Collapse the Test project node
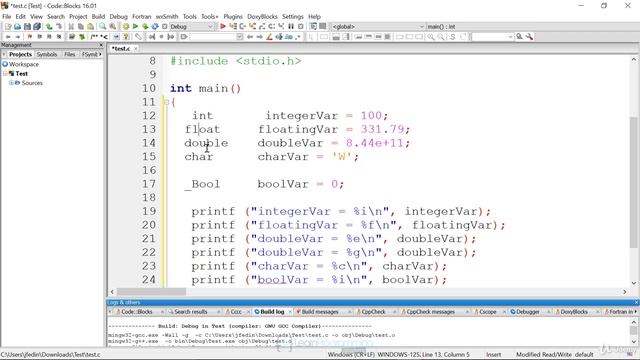640x360 pixels. tap(5, 73)
